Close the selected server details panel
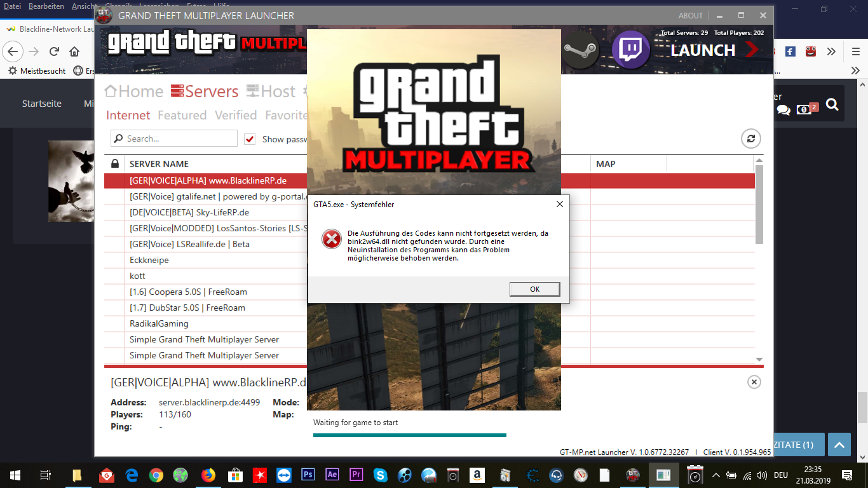This screenshot has width=868, height=488. tap(754, 382)
